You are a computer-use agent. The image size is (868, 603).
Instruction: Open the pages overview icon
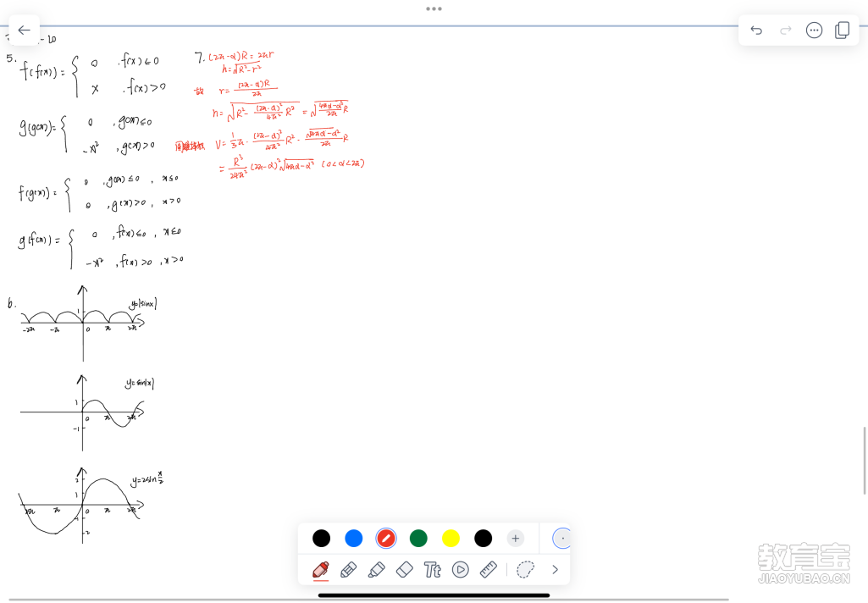click(x=842, y=30)
